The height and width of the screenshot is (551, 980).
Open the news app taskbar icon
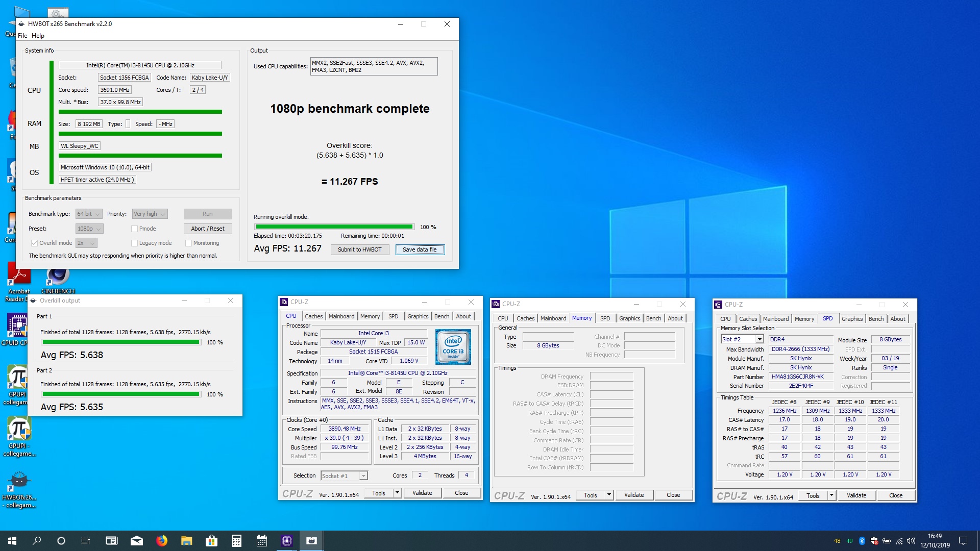click(111, 541)
